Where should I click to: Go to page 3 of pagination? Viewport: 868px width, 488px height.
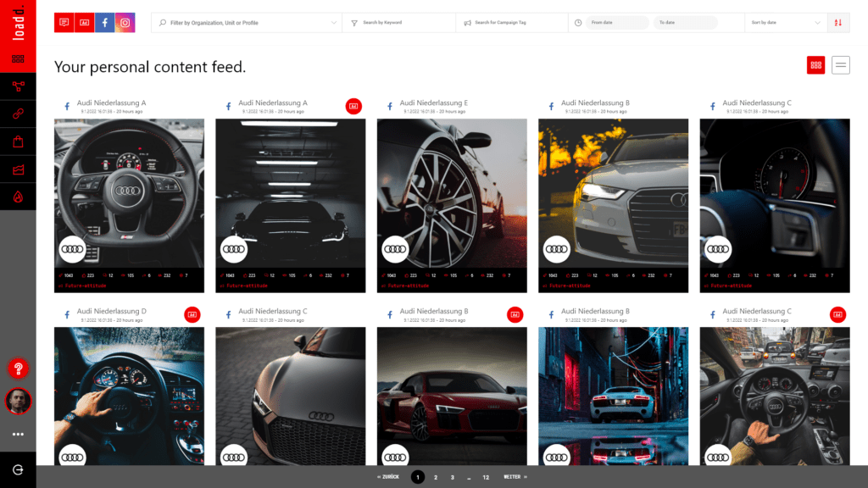click(x=453, y=477)
